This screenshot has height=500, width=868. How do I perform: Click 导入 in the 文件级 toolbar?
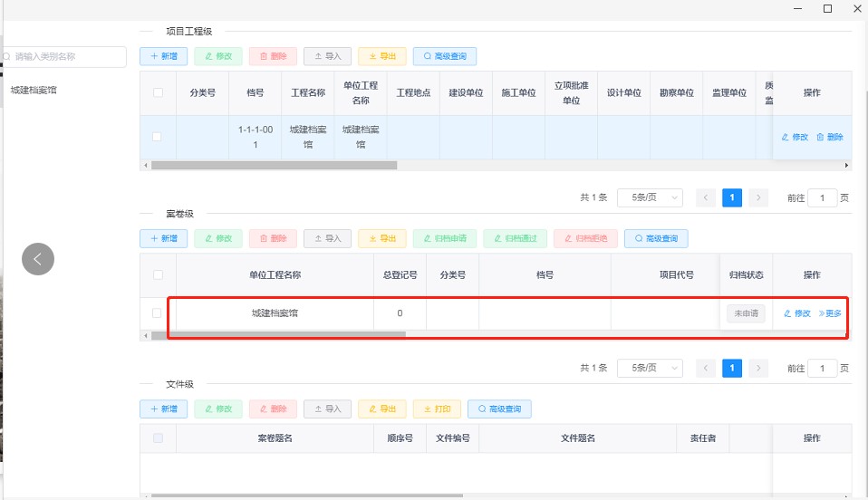pyautogui.click(x=328, y=409)
